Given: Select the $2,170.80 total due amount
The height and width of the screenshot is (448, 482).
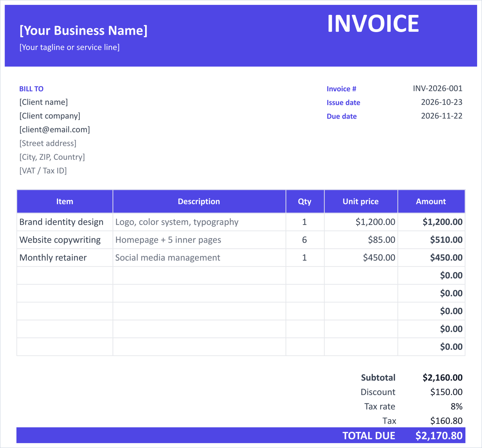Looking at the screenshot, I should coord(439,436).
